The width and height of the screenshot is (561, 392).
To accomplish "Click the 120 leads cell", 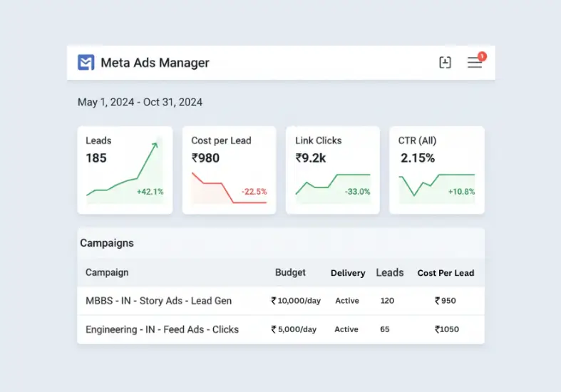I will pos(387,301).
